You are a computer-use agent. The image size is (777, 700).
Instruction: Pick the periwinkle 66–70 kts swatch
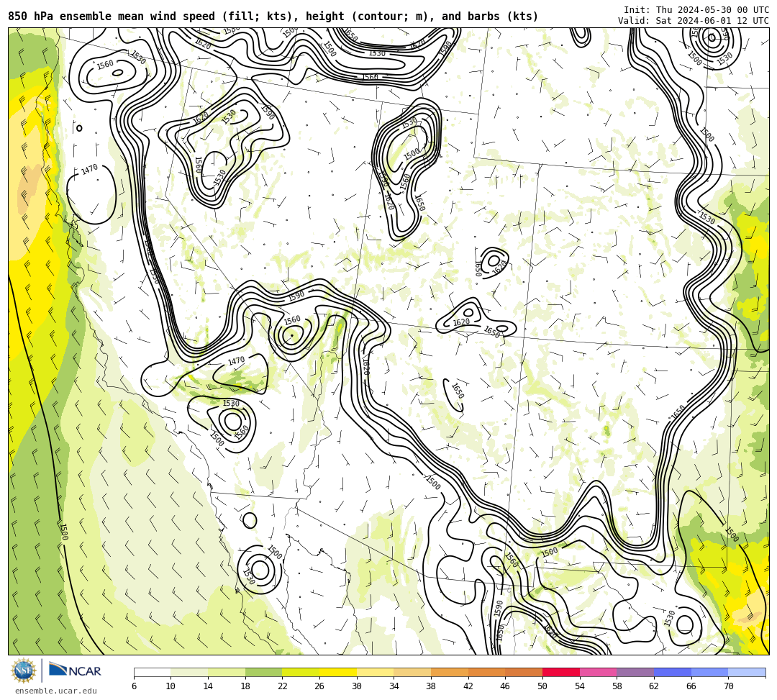click(x=709, y=672)
